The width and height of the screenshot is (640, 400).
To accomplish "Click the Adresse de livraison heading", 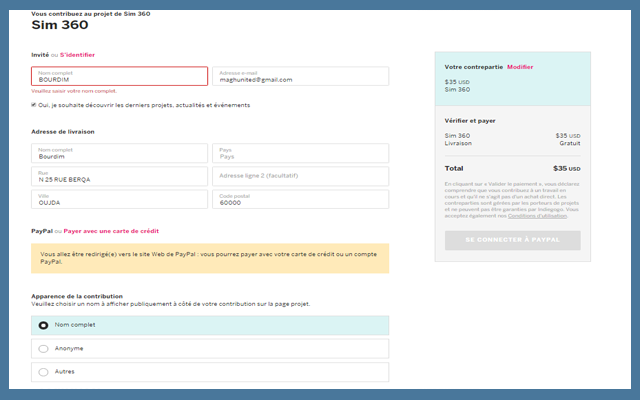I will click(63, 132).
